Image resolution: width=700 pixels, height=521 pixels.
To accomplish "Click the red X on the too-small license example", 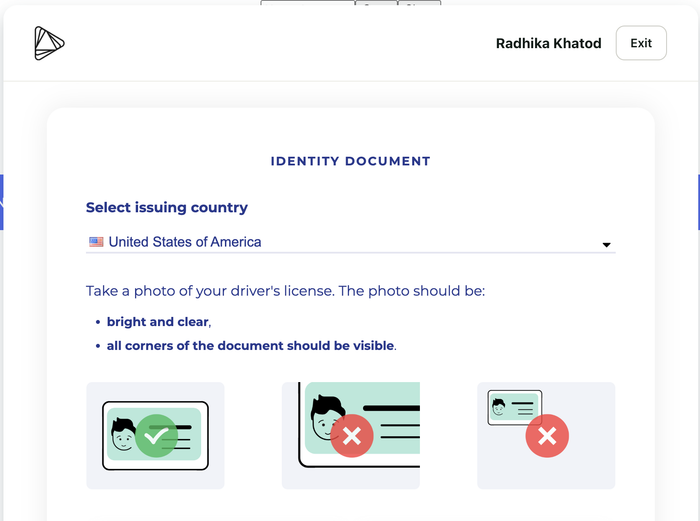I will [x=547, y=436].
